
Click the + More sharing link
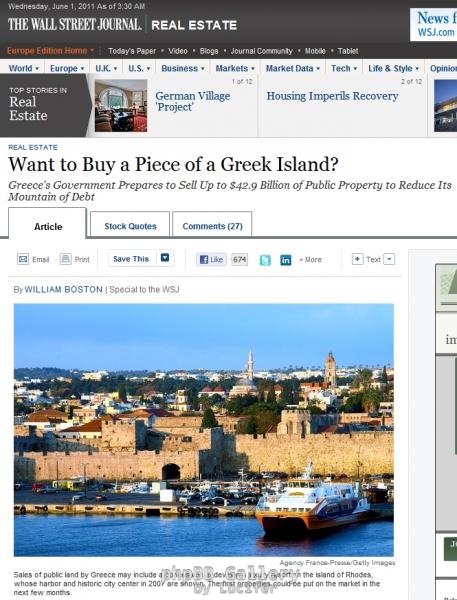point(310,259)
